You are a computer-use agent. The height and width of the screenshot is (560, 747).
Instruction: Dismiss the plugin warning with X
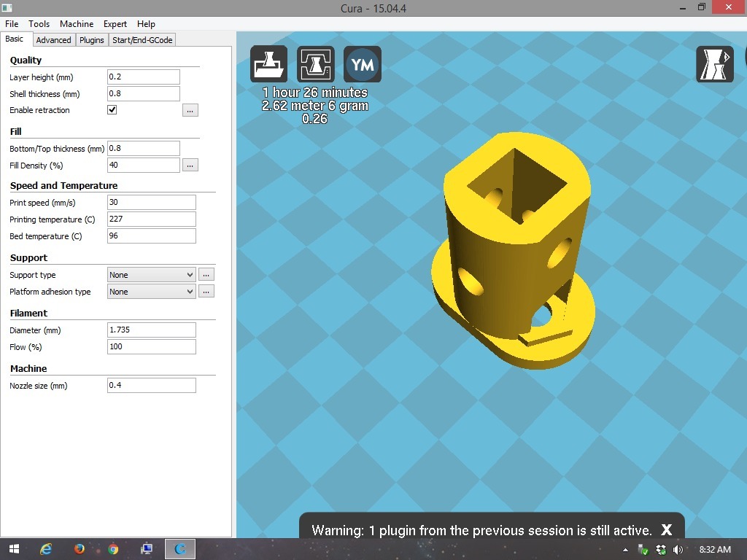tap(667, 529)
